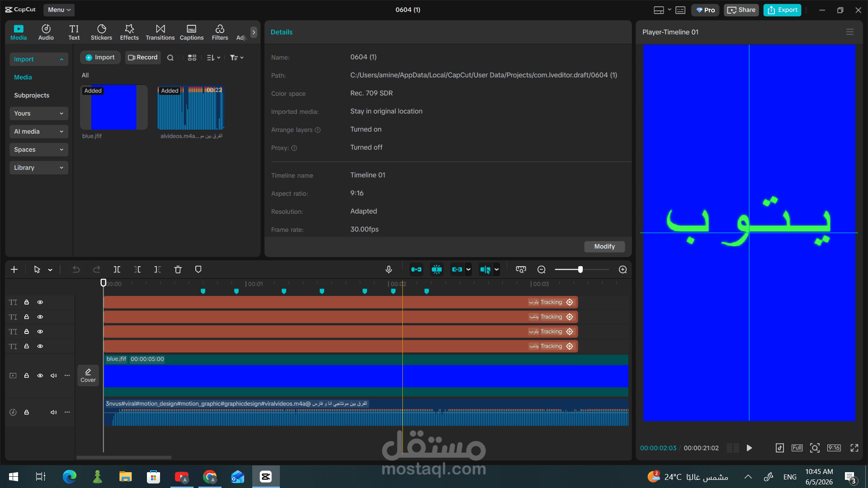Open the Stickers panel
868x488 pixels.
click(x=101, y=32)
